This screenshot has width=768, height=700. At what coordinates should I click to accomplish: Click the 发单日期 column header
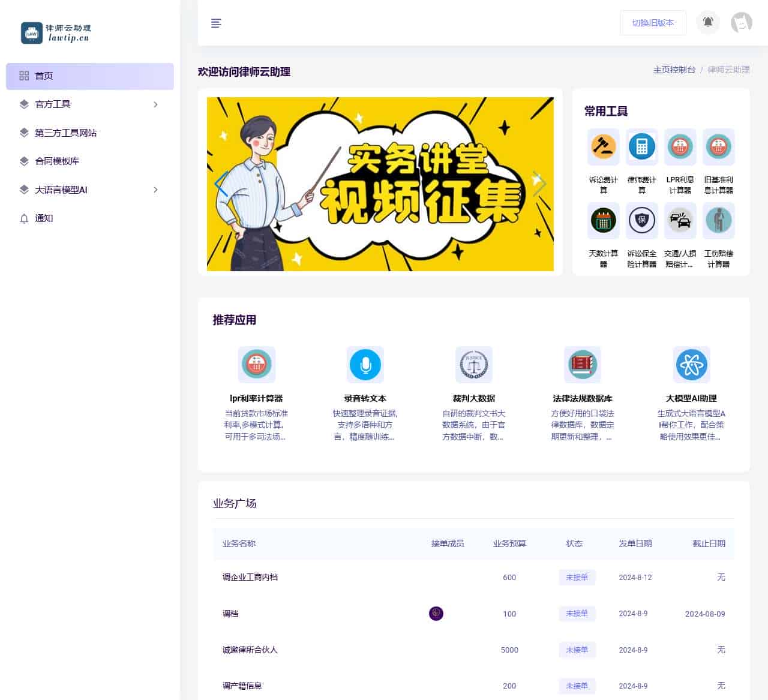click(x=635, y=543)
